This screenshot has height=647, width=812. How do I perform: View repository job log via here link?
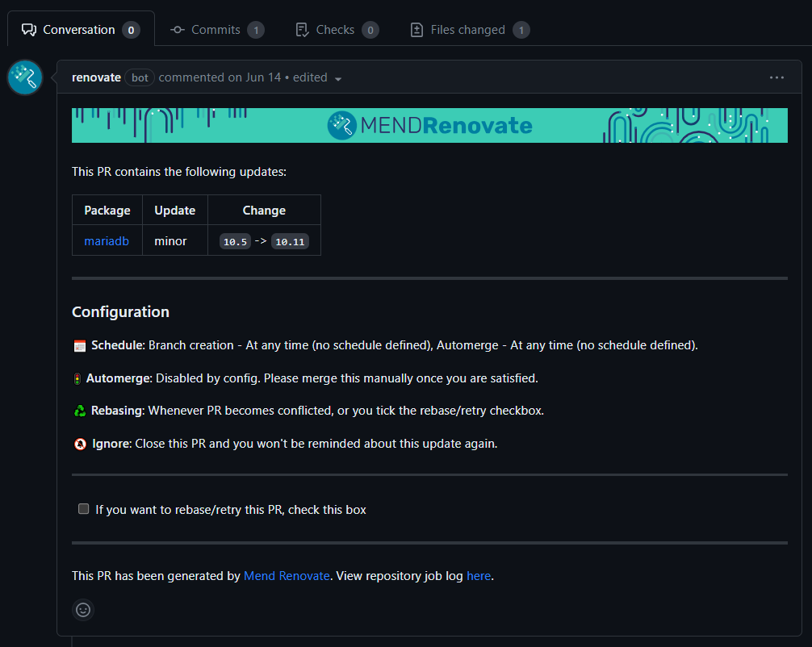pyautogui.click(x=478, y=576)
